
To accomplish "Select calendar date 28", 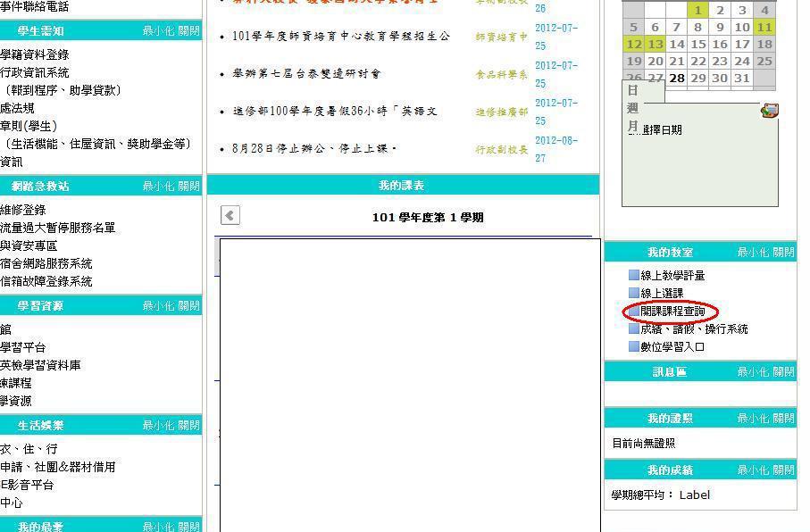I will click(677, 78).
